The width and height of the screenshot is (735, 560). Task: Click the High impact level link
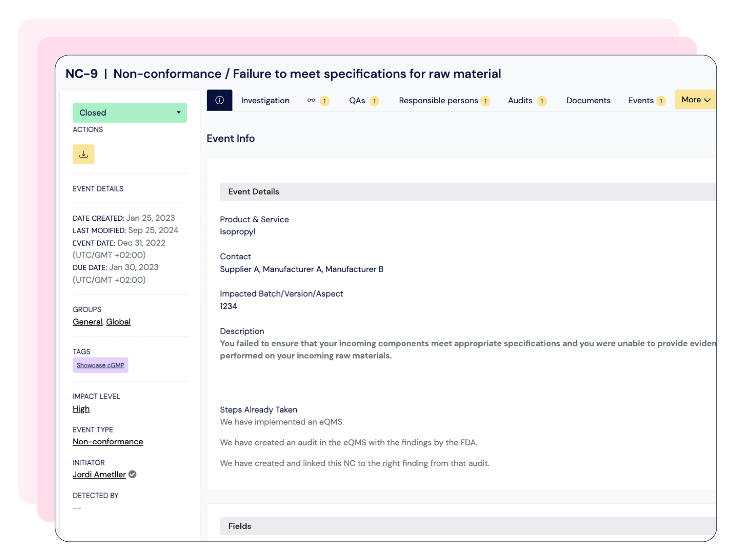pyautogui.click(x=81, y=409)
